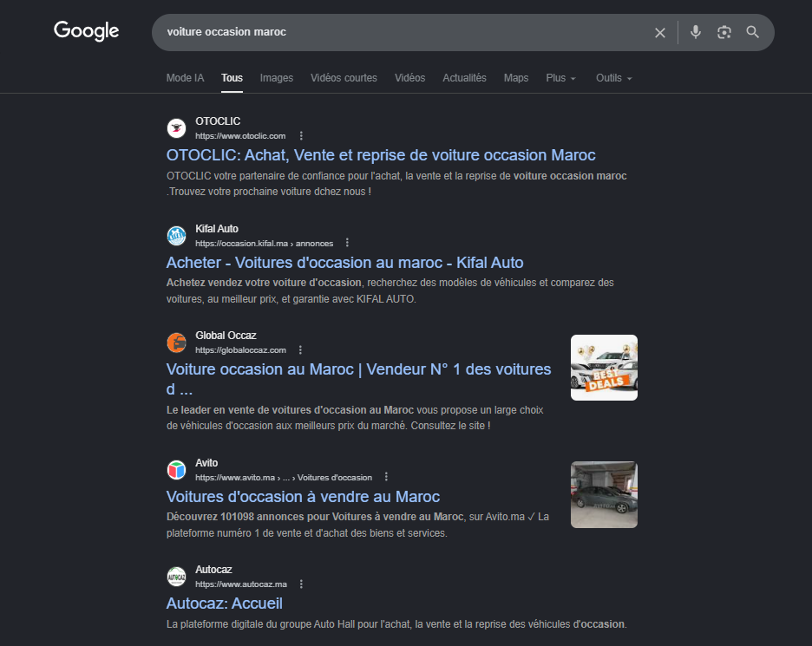Open three-dot menu next to globaloccaz.com

pos(301,350)
